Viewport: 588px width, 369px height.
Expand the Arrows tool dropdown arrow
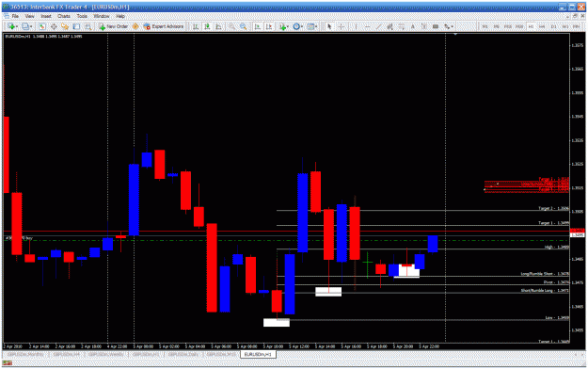[x=453, y=26]
